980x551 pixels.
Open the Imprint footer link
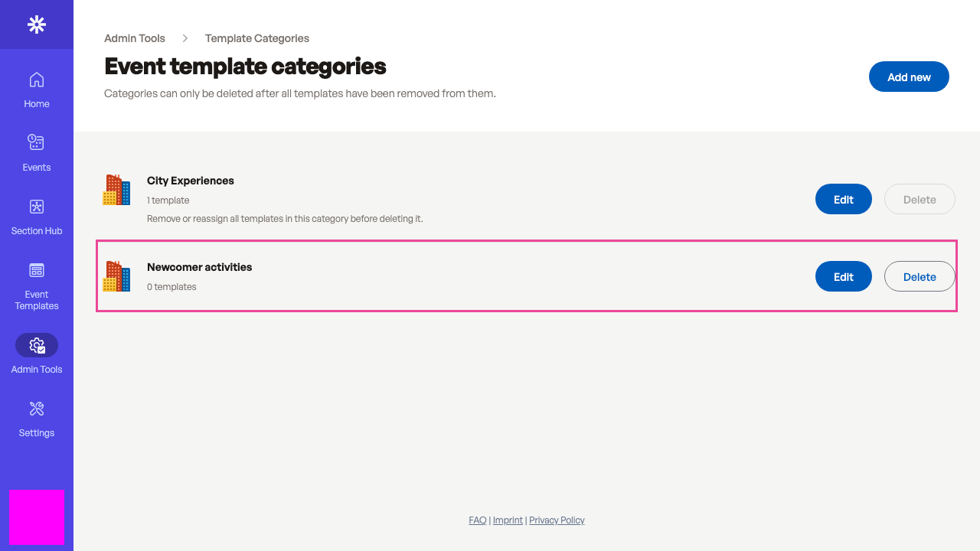coord(508,520)
